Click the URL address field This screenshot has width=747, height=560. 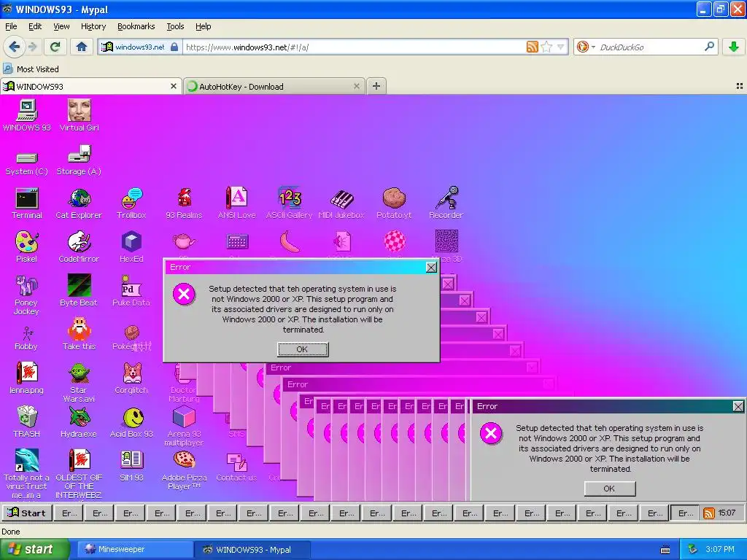tap(355, 47)
